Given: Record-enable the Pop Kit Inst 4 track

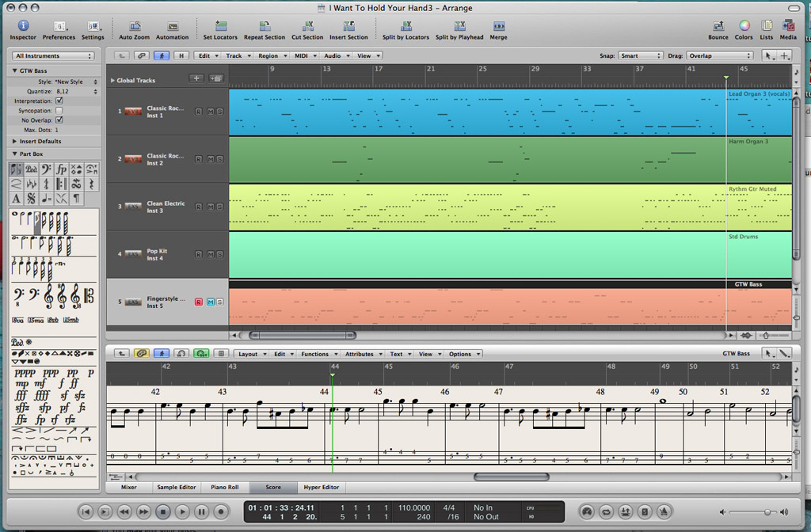Looking at the screenshot, I should (199, 254).
